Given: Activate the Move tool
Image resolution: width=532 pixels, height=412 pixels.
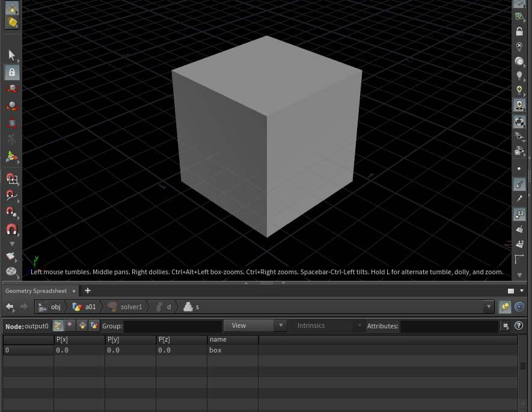Looking at the screenshot, I should 12,89.
